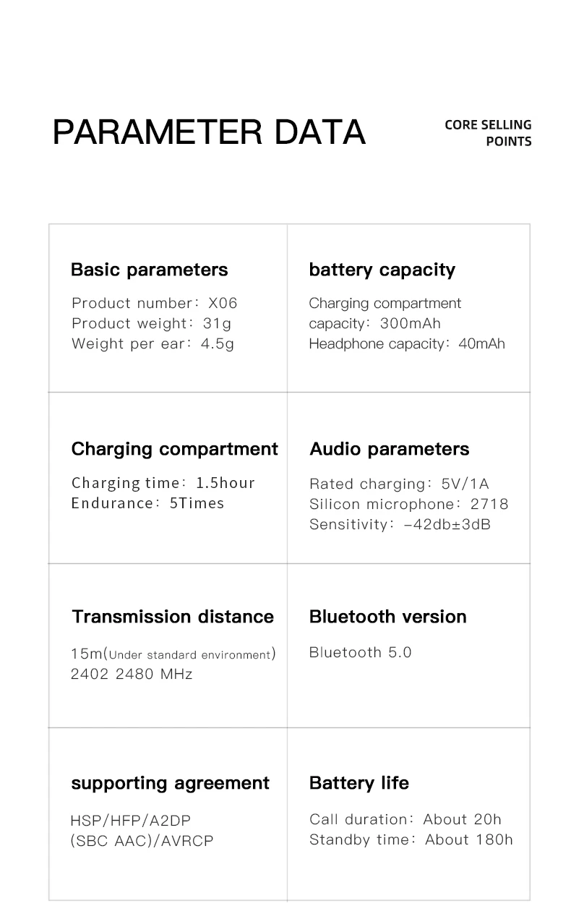Image resolution: width=571 pixels, height=924 pixels.
Task: Click the Bluetooth 5.0 text
Action: click(361, 652)
